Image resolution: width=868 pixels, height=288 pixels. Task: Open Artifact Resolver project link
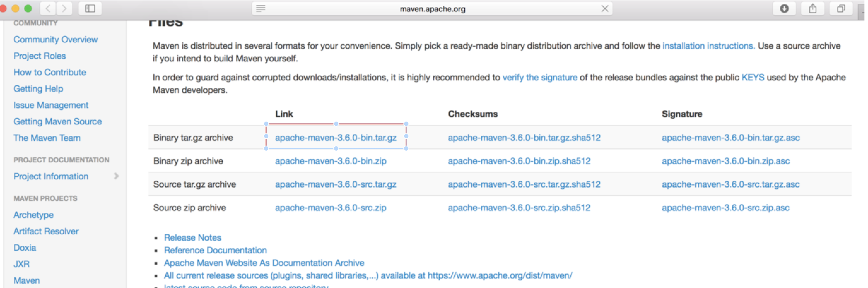coord(46,231)
